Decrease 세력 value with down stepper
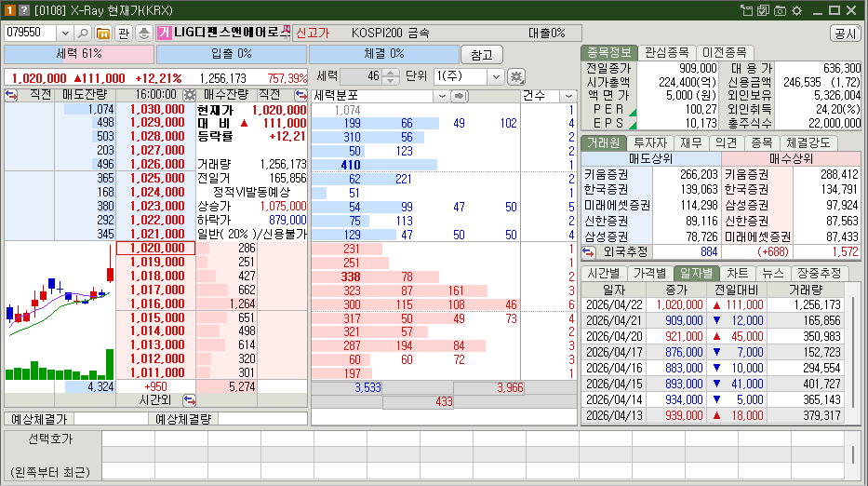 [390, 80]
